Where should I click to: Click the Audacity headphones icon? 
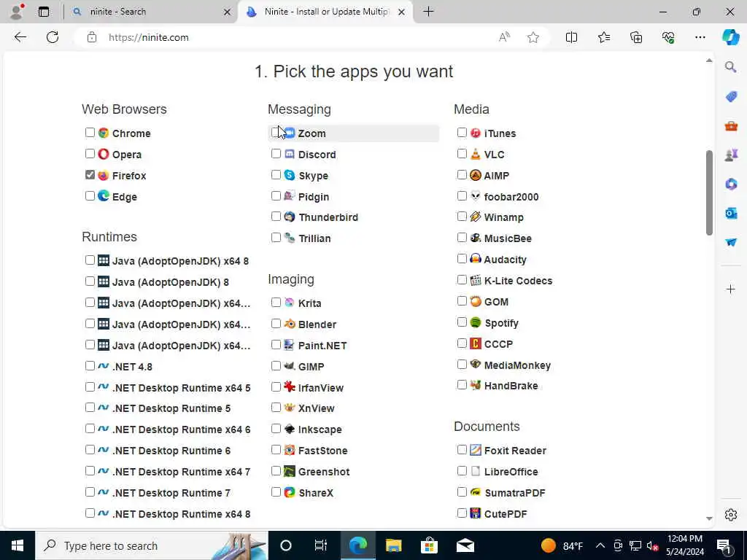[x=476, y=259]
